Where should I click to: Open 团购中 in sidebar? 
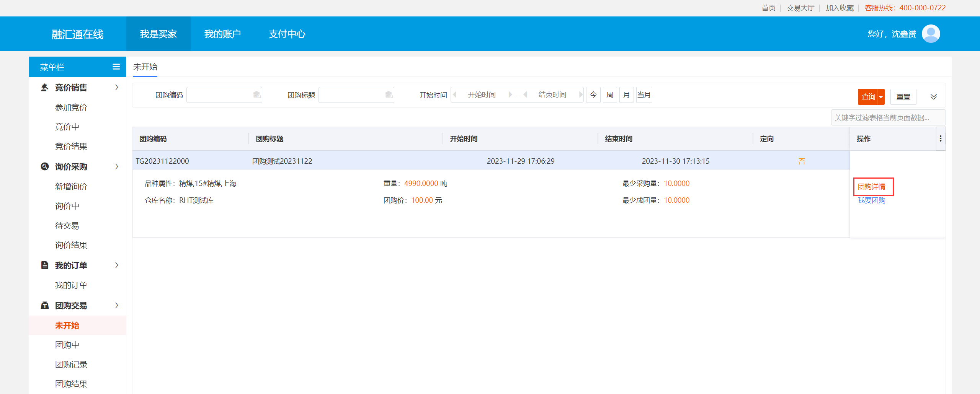67,345
